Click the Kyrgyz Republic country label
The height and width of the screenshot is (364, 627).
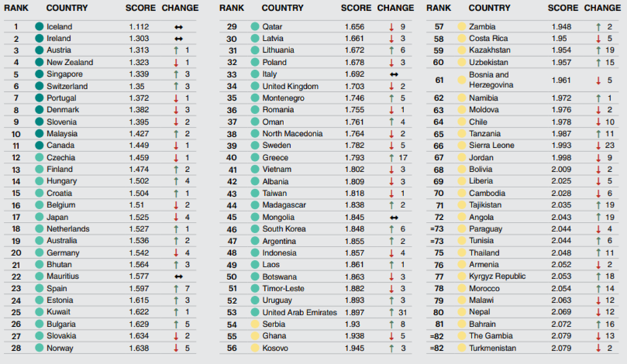[x=497, y=277]
